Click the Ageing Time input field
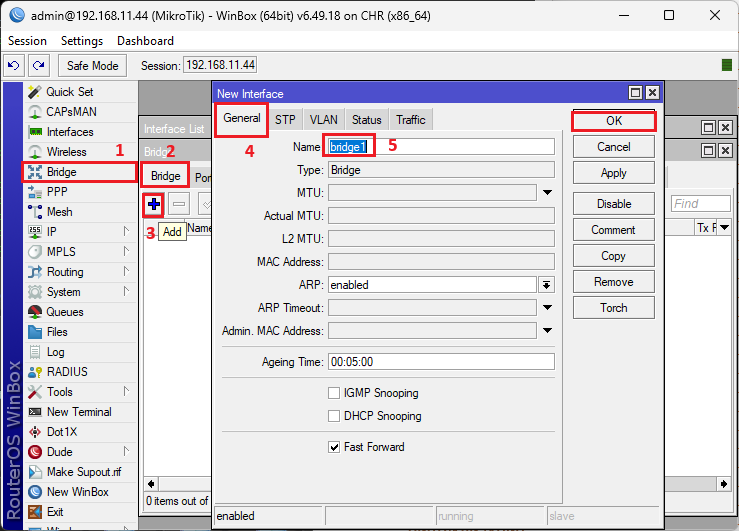The image size is (739, 531). [440, 362]
